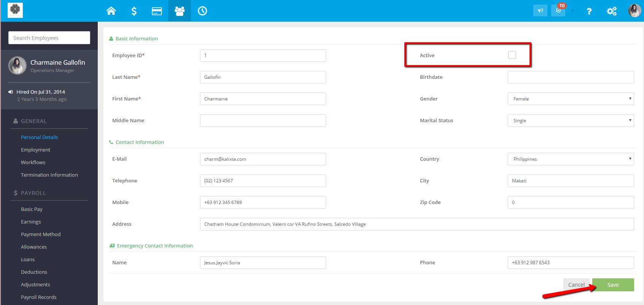
Task: Click the Mobile field
Action: (263, 203)
